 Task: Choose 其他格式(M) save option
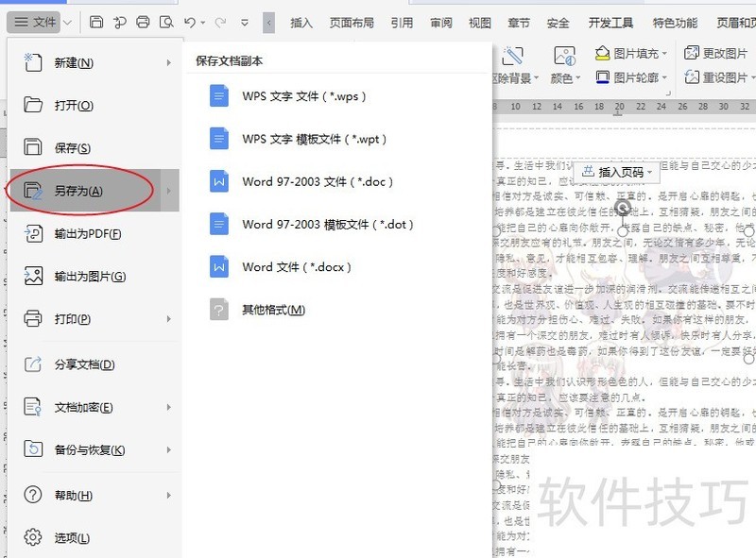339,310
